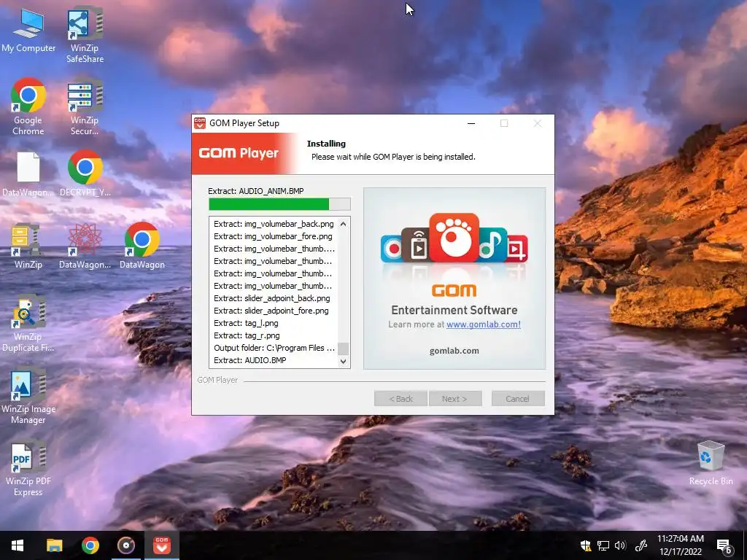Click GOM Player Setup taskbar button

click(162, 545)
